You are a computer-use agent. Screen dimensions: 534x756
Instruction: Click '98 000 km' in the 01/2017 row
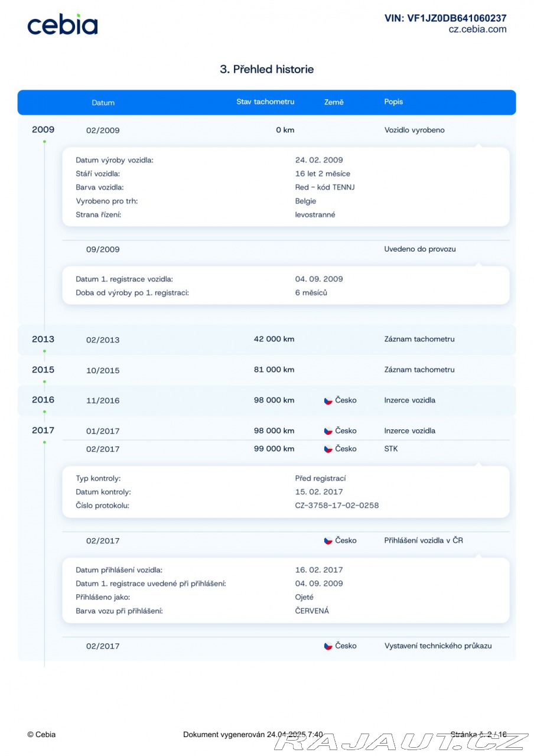click(274, 431)
